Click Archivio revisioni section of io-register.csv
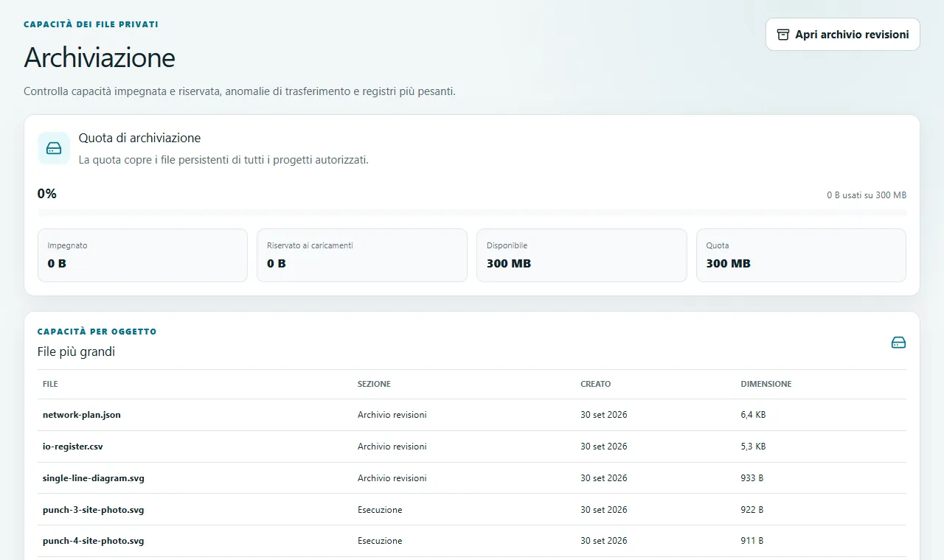Screen dimensions: 944x560 coord(392,447)
